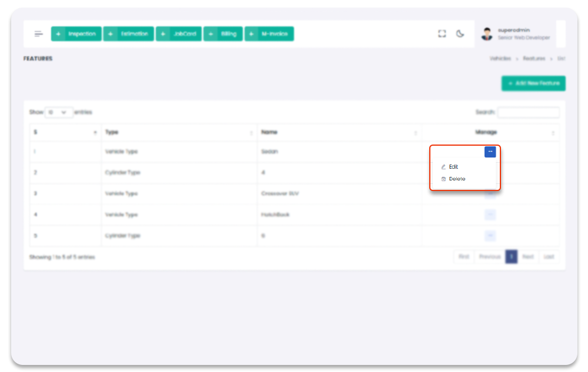Viewport: 588px width, 372px height.
Task: Open manage menu for HatchBack row
Action: coord(490,215)
